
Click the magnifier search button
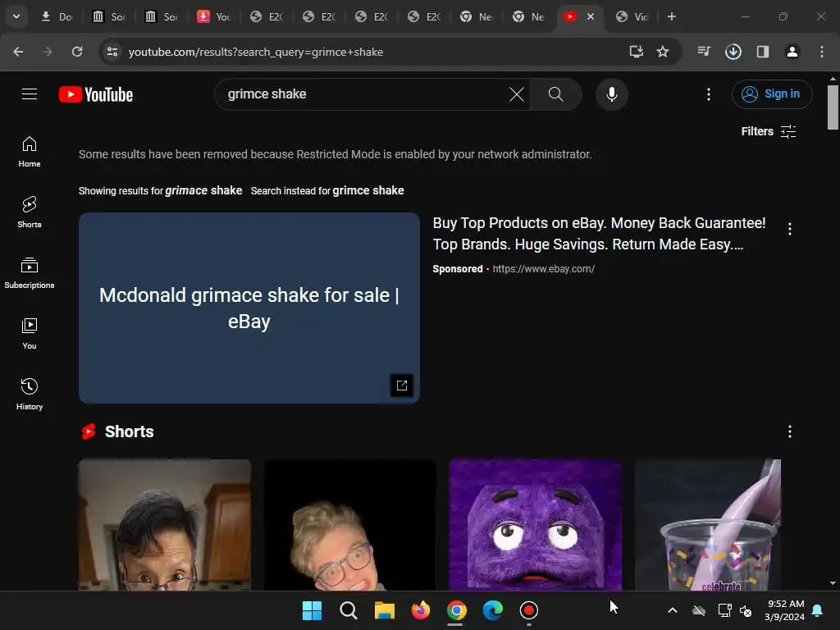556,94
